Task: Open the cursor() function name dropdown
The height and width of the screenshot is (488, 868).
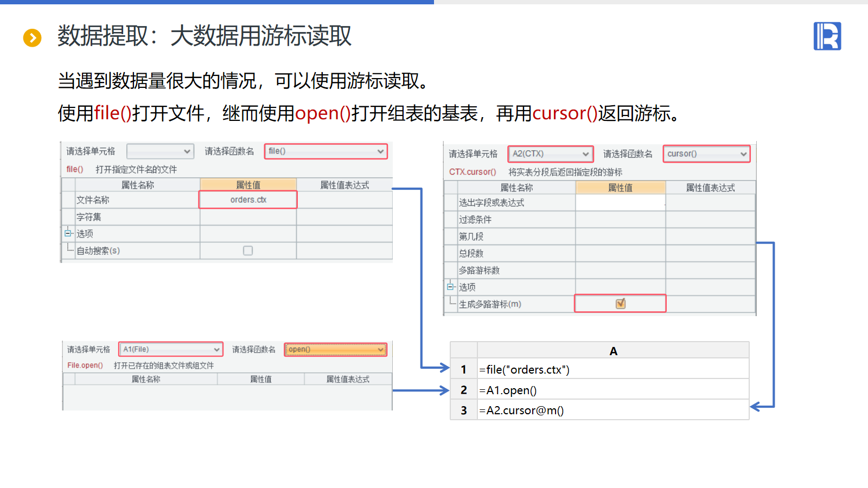Action: pos(706,154)
